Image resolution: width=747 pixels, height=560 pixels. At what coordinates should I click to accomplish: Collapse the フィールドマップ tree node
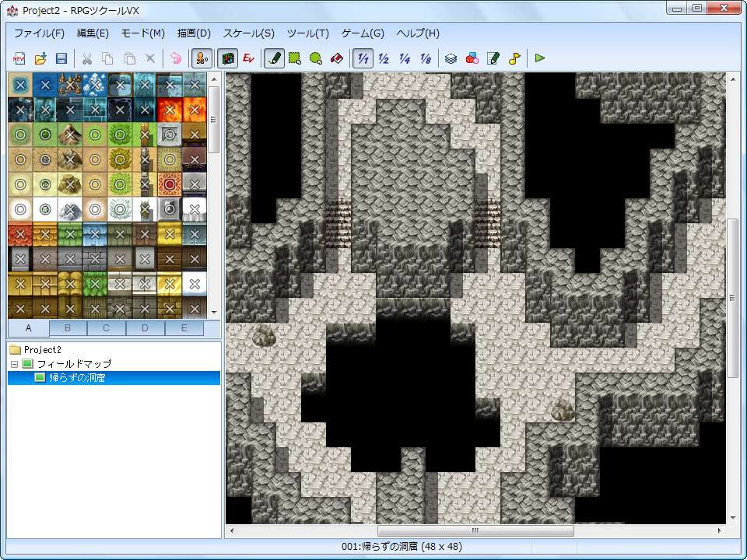(x=14, y=364)
